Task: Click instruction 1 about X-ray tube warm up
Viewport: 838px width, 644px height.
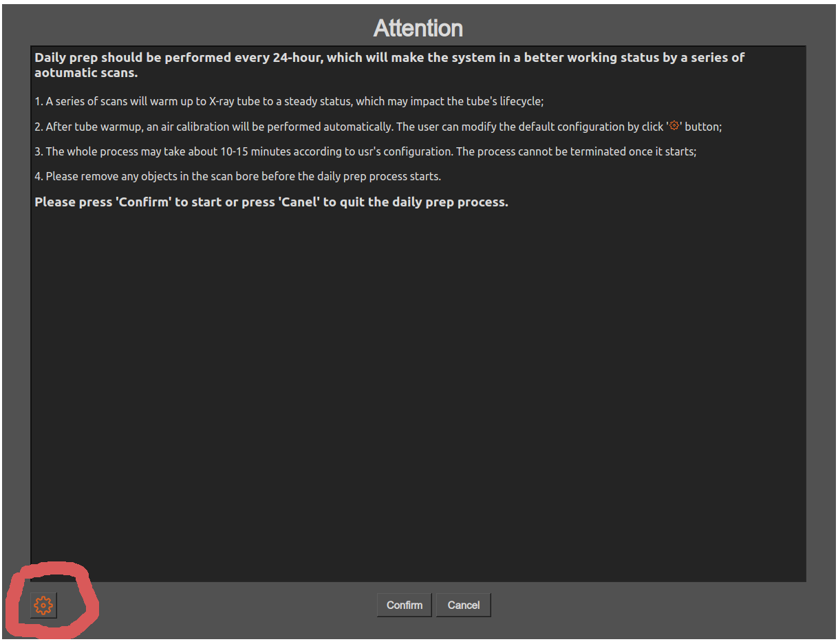Action: 289,102
